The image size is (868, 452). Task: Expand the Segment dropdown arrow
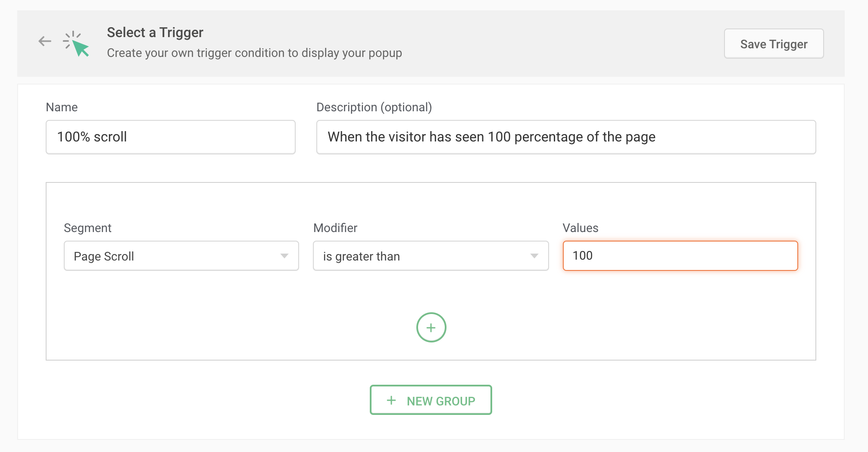(x=284, y=256)
